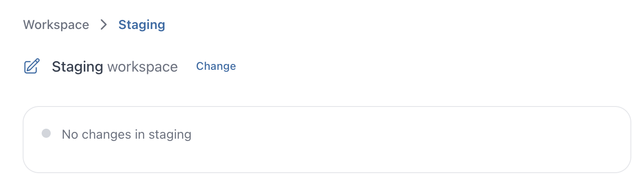Click the breadcrumb chevron separator

click(x=104, y=24)
